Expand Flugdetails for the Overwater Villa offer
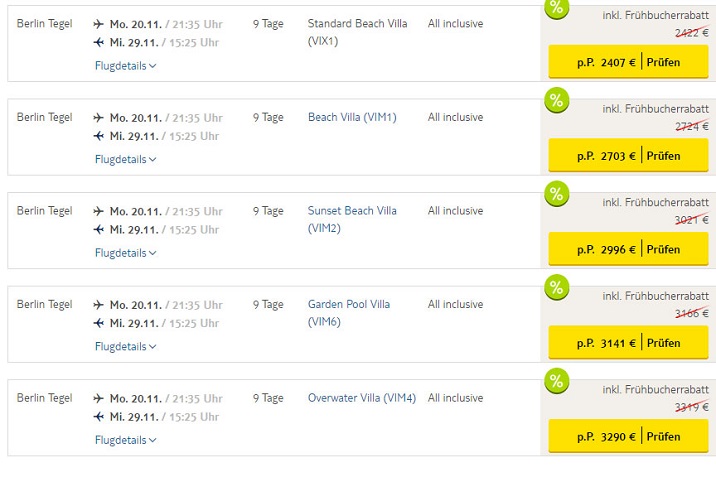This screenshot has height=477, width=716. coord(125,440)
